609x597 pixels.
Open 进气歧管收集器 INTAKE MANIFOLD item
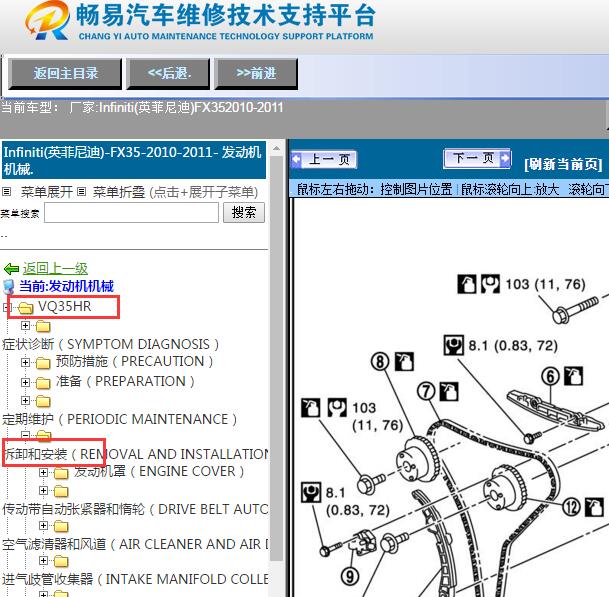click(135, 579)
